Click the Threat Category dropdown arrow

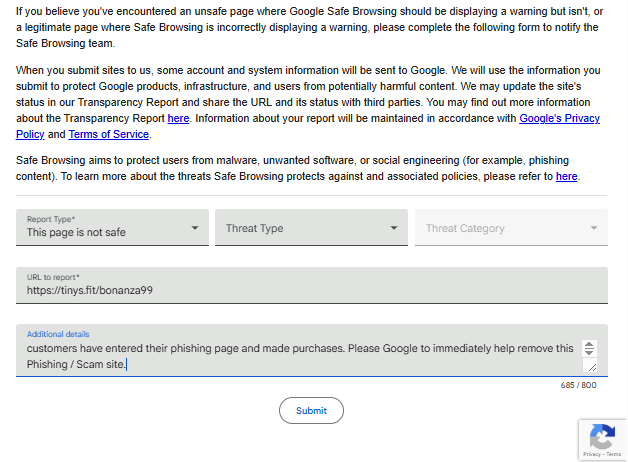click(594, 228)
